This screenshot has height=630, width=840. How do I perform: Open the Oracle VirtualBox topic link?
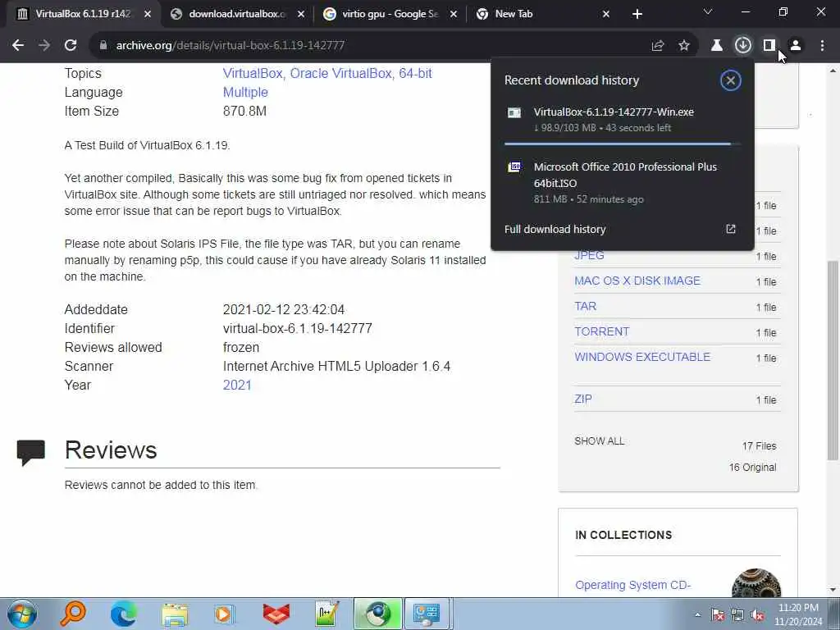point(342,73)
